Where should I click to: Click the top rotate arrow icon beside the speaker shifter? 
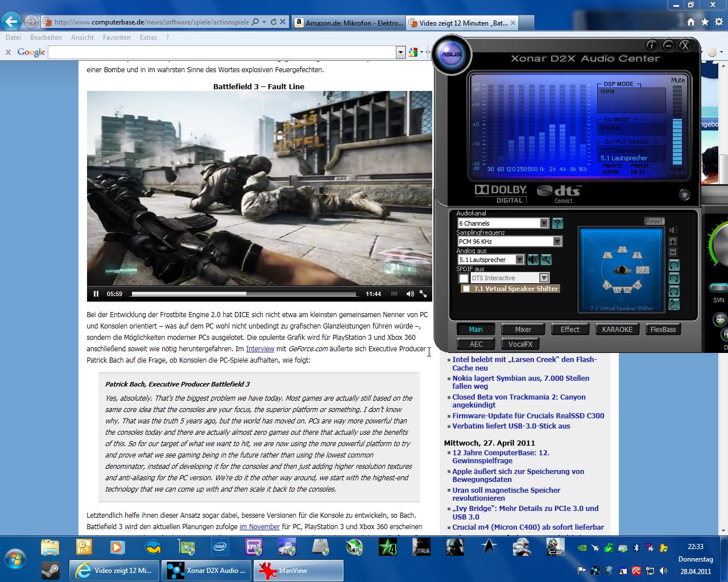pyautogui.click(x=674, y=265)
